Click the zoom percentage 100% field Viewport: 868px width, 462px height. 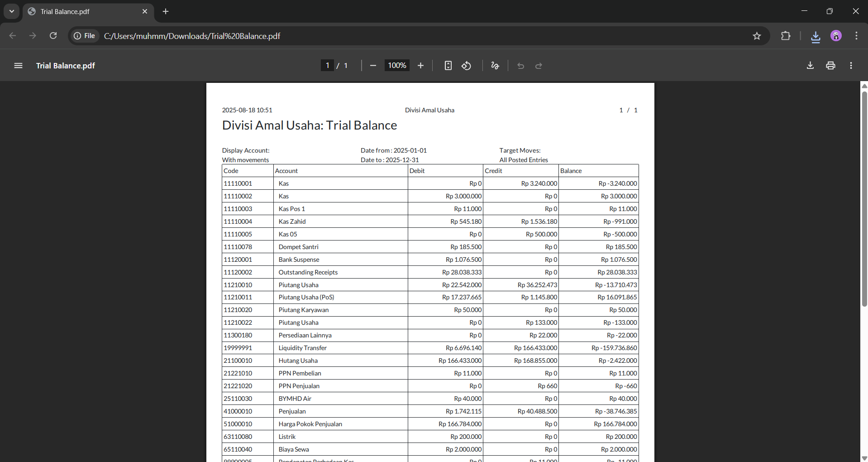click(x=397, y=66)
